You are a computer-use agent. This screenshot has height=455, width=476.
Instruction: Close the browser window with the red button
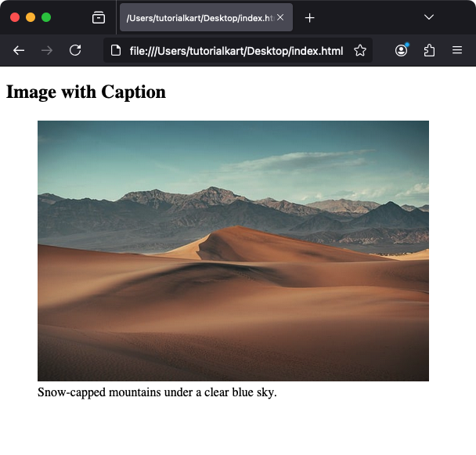click(15, 17)
